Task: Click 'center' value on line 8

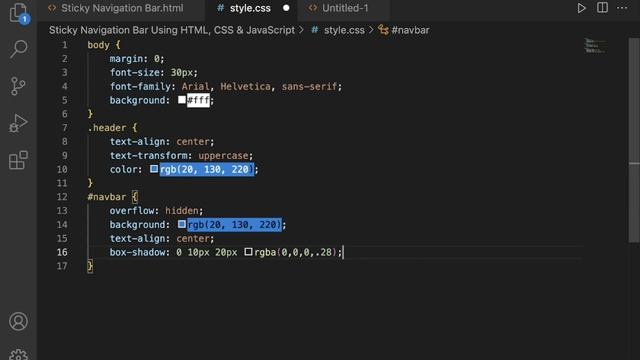Action: 193,142
